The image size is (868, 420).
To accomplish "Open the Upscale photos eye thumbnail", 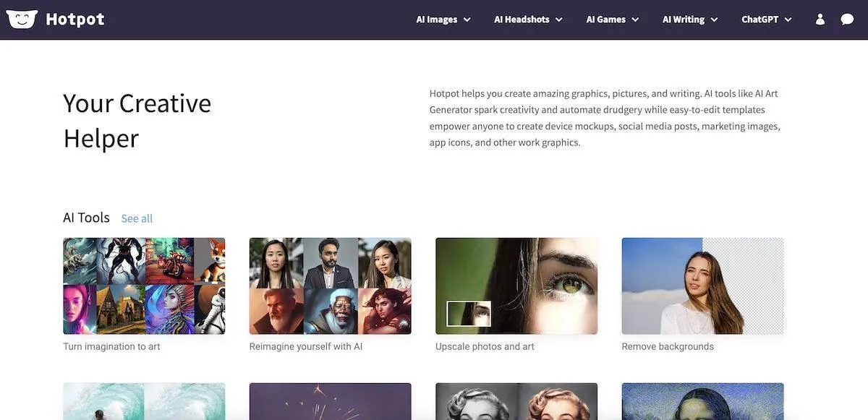I will (516, 286).
